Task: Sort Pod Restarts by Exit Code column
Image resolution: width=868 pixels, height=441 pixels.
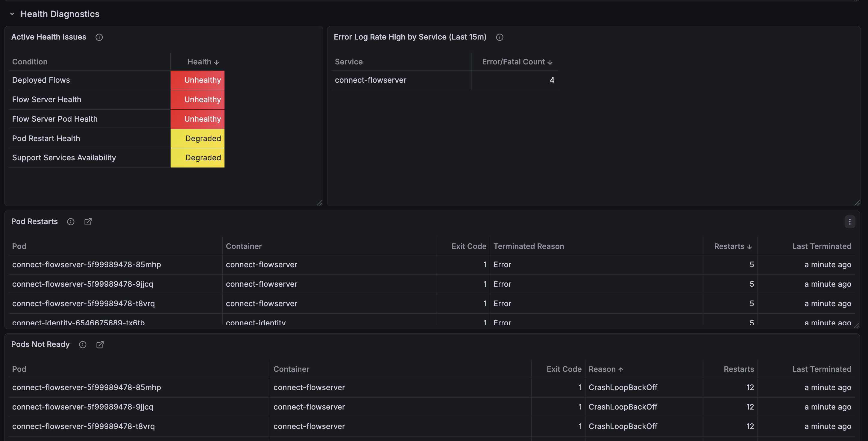Action: [469, 246]
